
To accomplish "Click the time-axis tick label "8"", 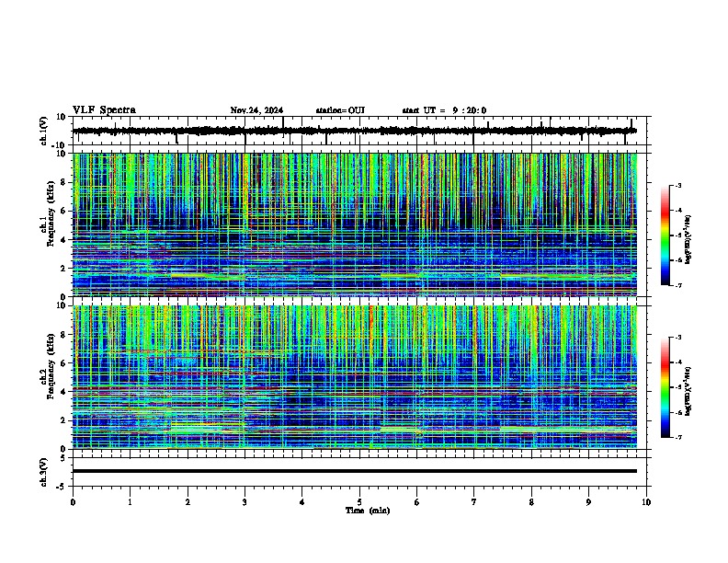I will [x=531, y=502].
